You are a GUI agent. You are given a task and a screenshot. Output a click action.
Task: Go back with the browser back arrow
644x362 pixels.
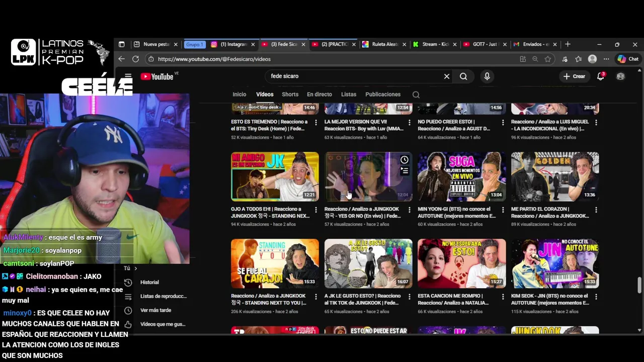pyautogui.click(x=121, y=59)
